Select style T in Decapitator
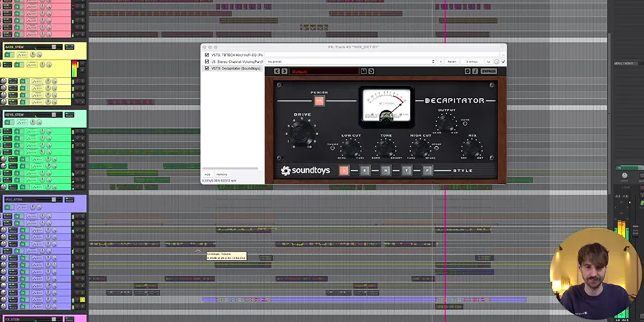Viewport: 644px width, 322px height. (406, 170)
